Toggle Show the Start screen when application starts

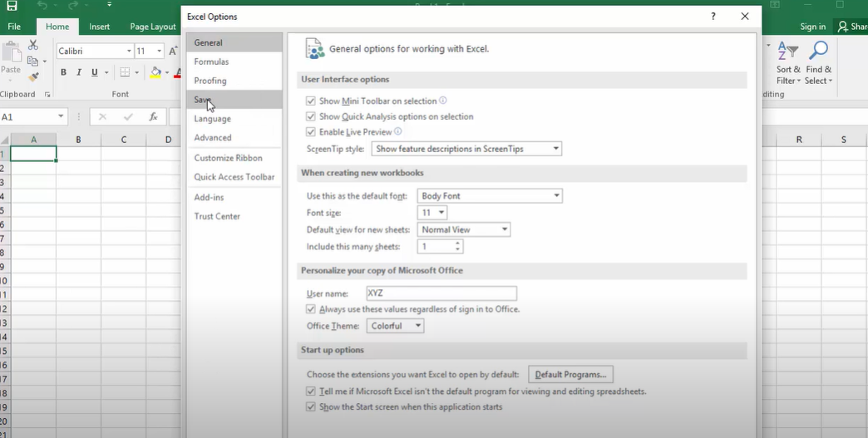click(x=311, y=407)
